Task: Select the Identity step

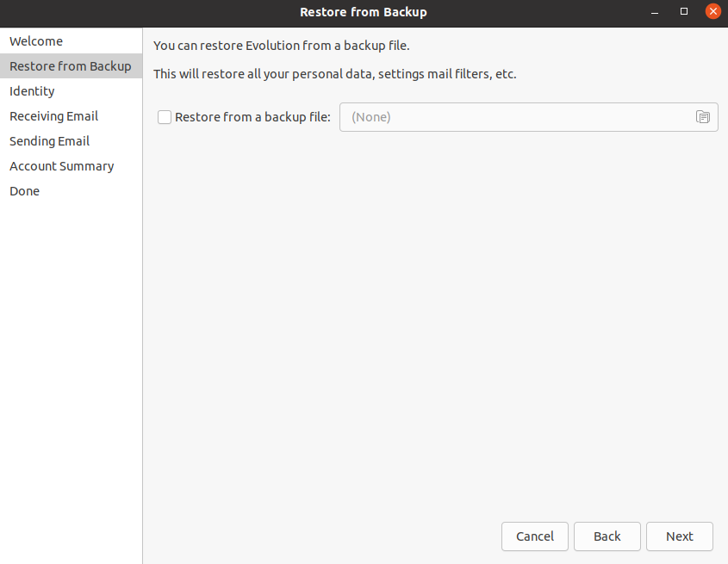Action: coord(32,91)
